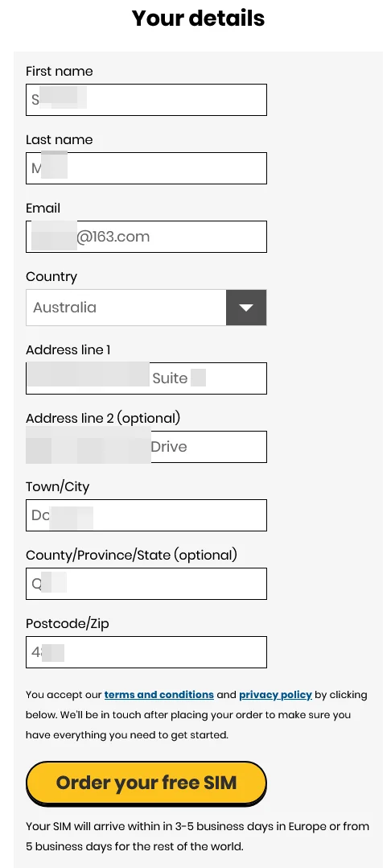Click the First name label

[x=60, y=72]
